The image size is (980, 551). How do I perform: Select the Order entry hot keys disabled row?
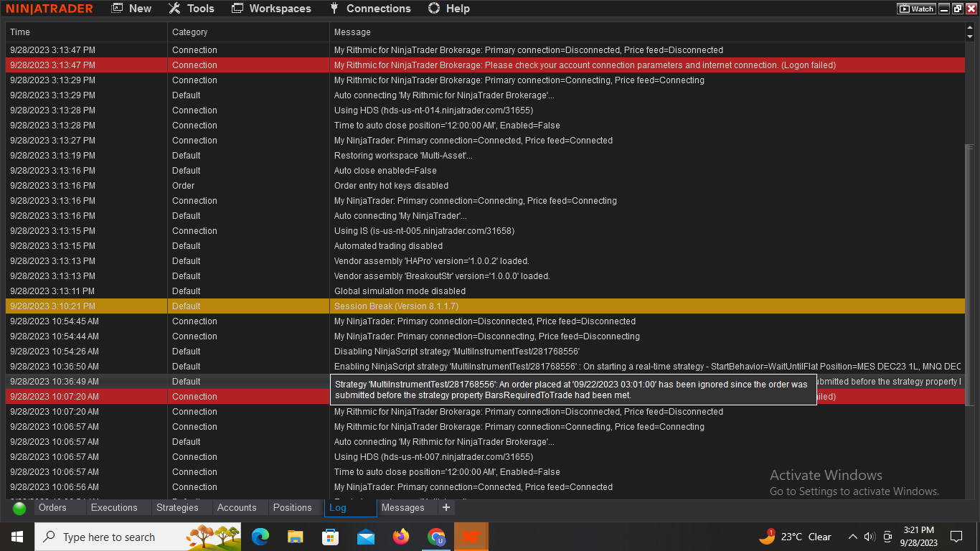[x=485, y=186]
